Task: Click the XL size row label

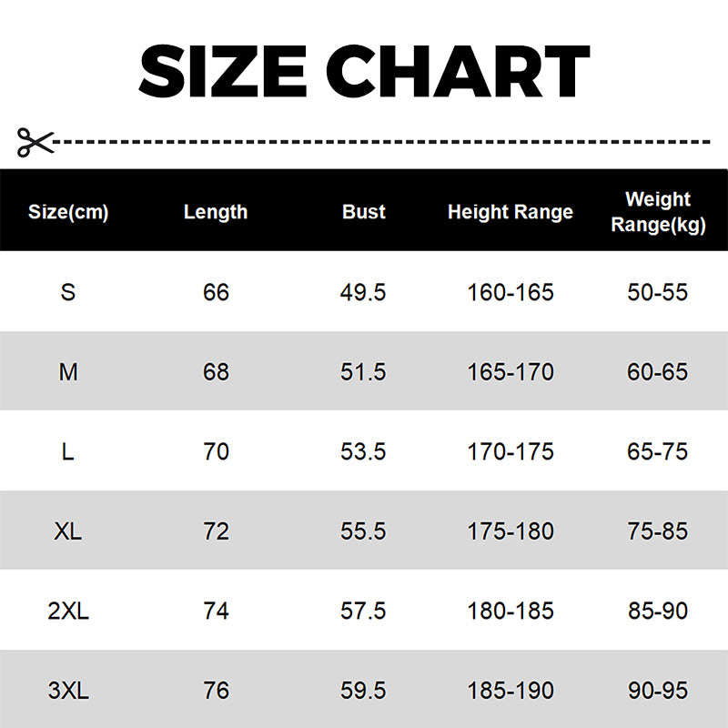Action: tap(68, 531)
